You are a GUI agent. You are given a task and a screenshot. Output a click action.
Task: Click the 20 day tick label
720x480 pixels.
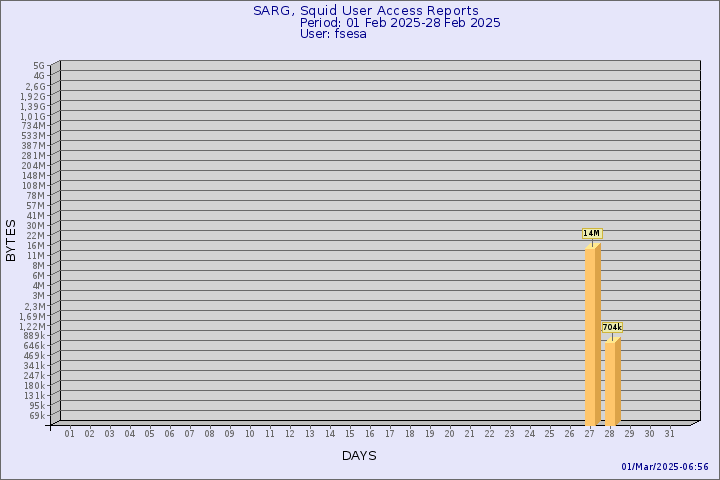pos(449,433)
